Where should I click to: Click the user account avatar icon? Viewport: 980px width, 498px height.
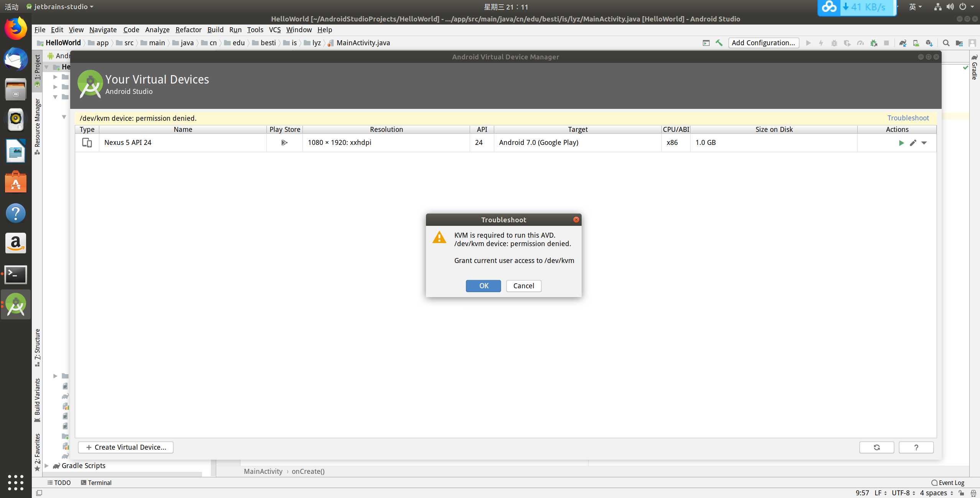972,43
